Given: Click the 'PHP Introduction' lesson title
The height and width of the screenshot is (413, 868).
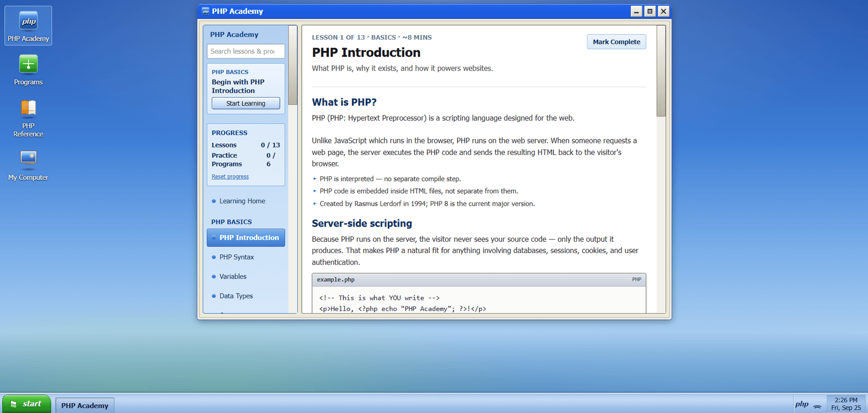Looking at the screenshot, I should tap(366, 53).
